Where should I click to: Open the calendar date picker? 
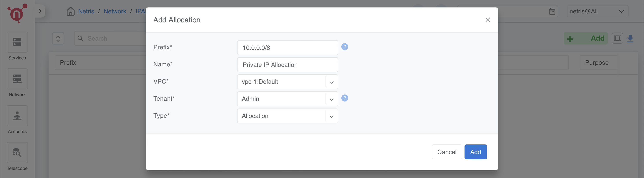tap(553, 11)
